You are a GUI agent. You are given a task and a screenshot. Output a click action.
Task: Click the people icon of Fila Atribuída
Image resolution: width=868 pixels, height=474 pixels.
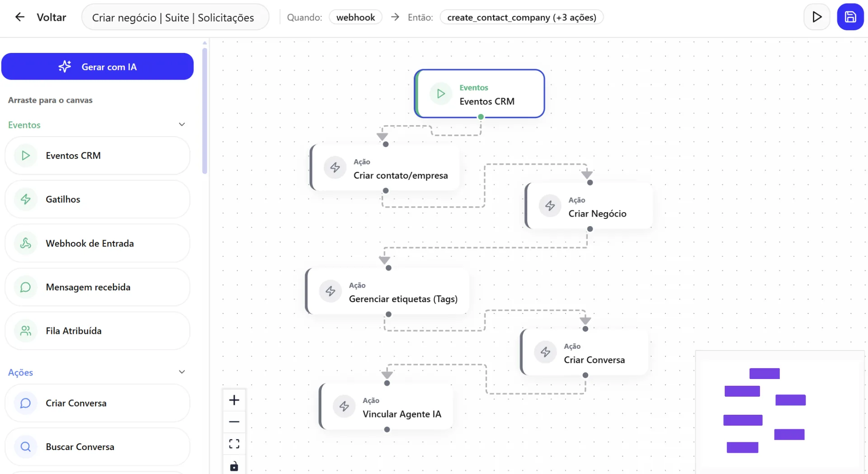coord(26,331)
